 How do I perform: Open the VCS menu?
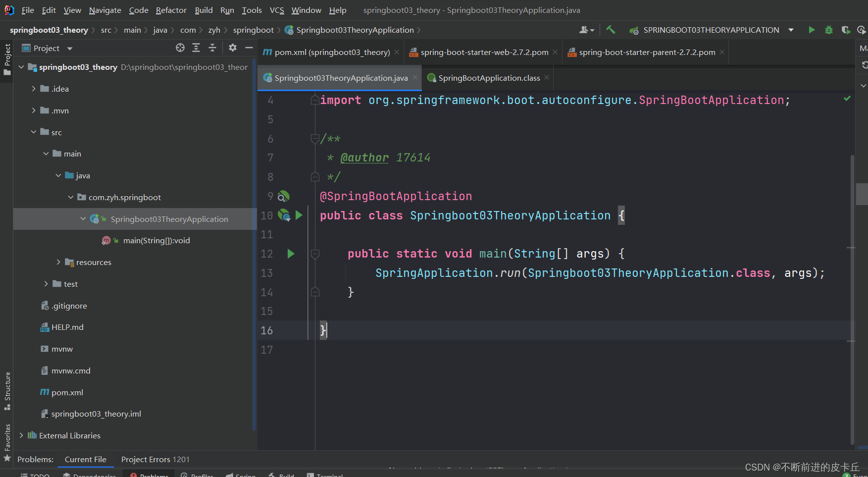[277, 10]
